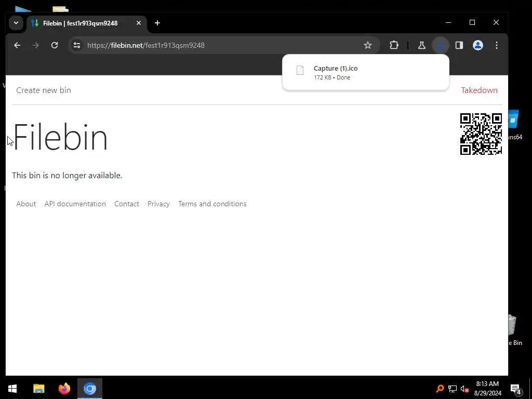
Task: Click the Create new bin link
Action: point(44,90)
